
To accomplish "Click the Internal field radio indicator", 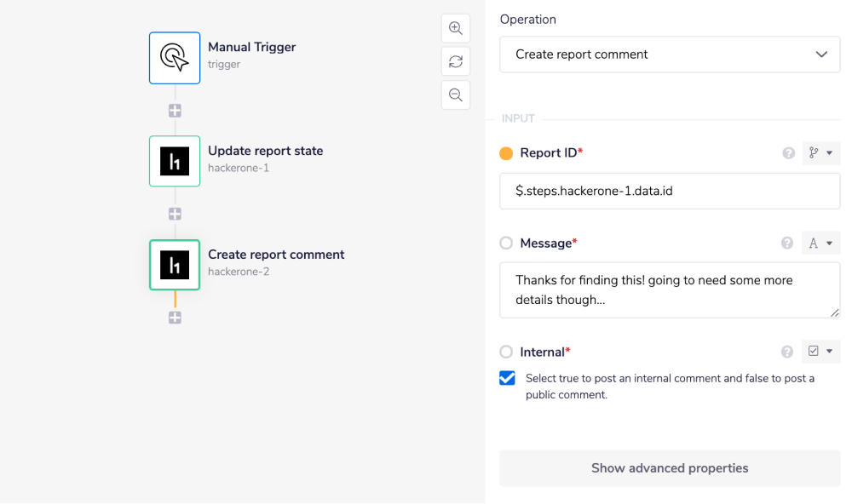I will point(506,352).
